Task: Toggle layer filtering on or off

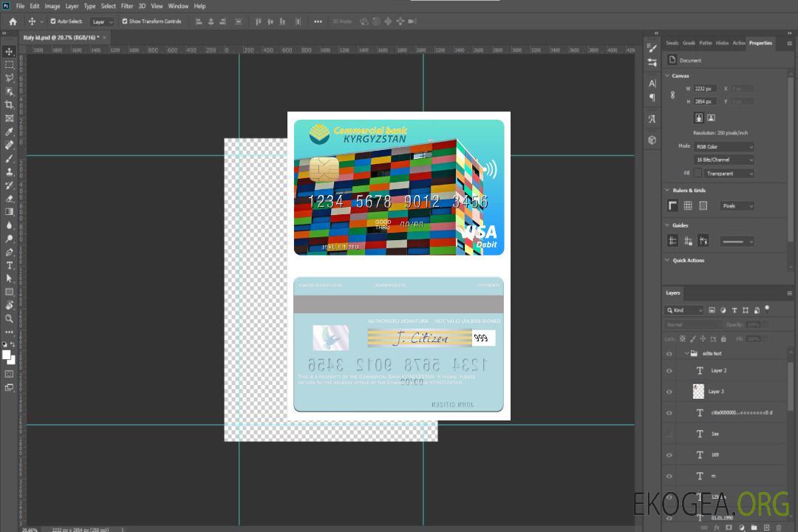Action: [x=767, y=309]
